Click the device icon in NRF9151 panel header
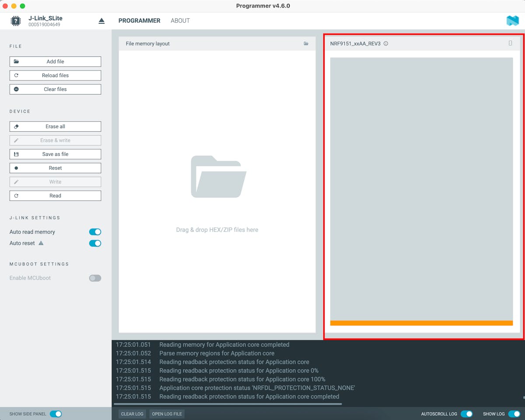The image size is (525, 420). tap(510, 43)
